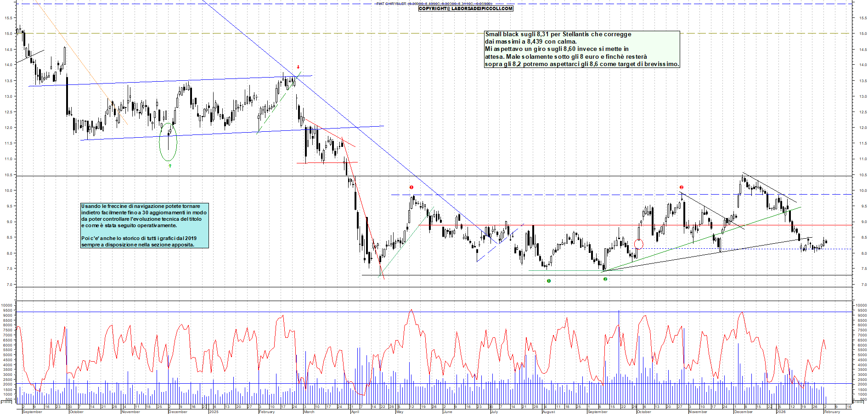868x414 pixels.
Task: Click red circle marker 1 near May high
Action: click(x=411, y=187)
